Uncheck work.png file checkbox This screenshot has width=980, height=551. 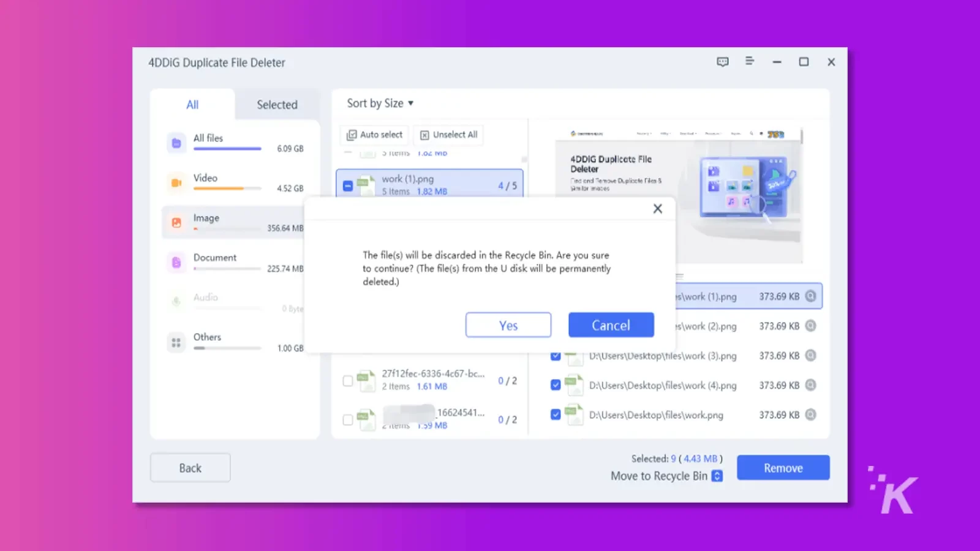[556, 414]
